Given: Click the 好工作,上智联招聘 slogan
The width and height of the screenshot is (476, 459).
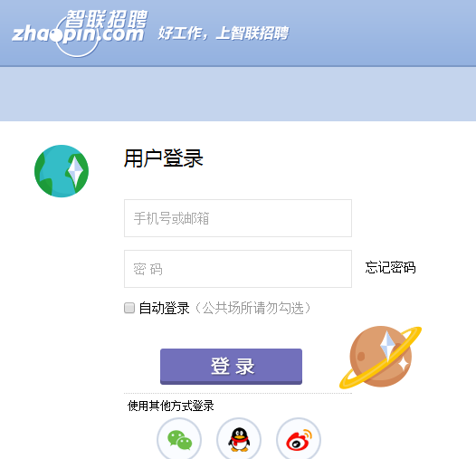Looking at the screenshot, I should tap(224, 33).
